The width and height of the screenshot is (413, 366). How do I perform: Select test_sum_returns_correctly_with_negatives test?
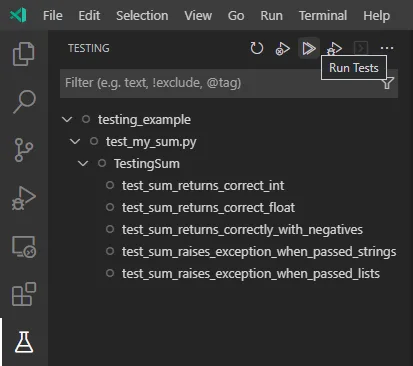point(242,230)
